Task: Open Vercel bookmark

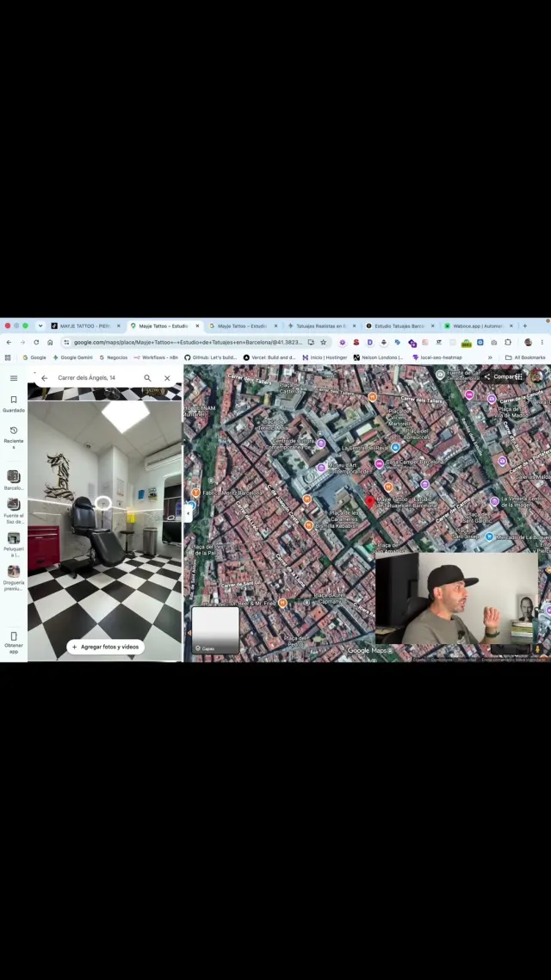Action: point(269,357)
